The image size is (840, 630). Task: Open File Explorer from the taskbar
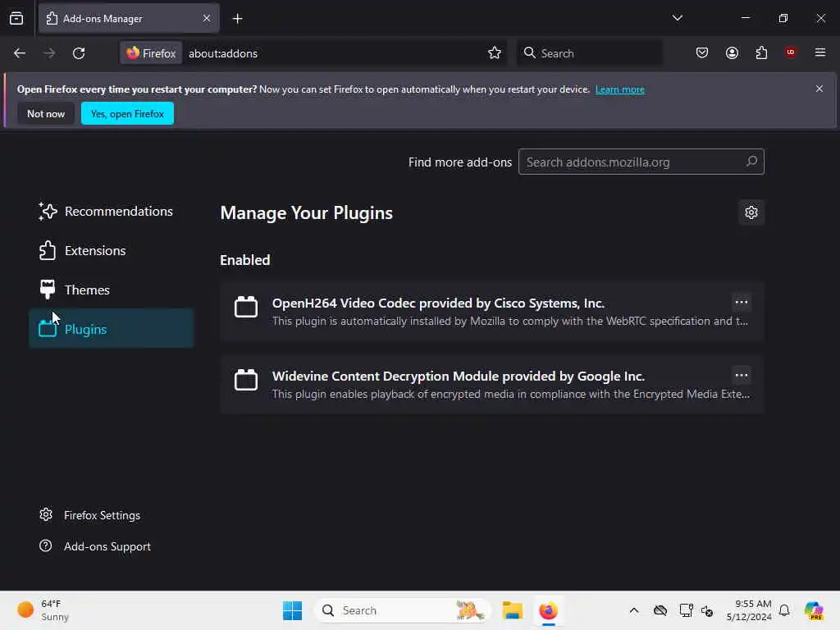512,610
